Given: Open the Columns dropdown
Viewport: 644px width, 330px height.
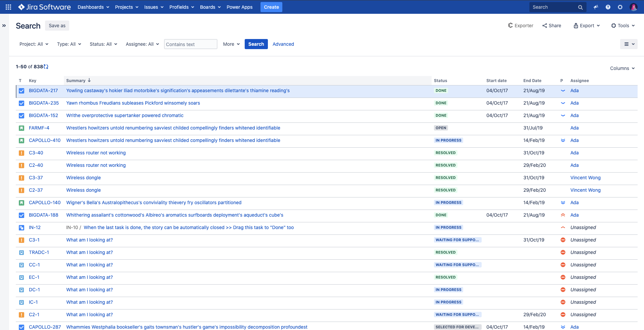Looking at the screenshot, I should (x=622, y=68).
